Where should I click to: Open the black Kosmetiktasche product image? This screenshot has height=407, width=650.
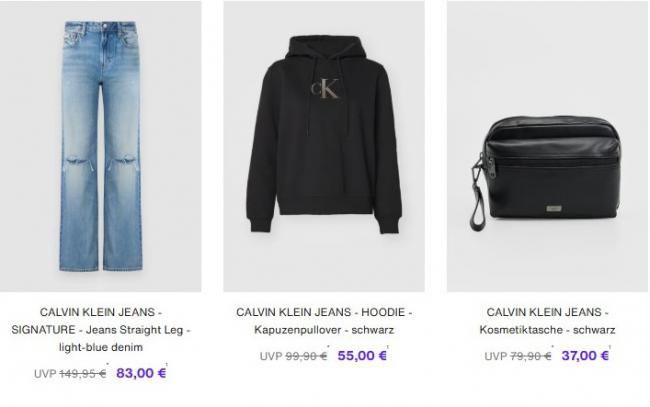547,146
